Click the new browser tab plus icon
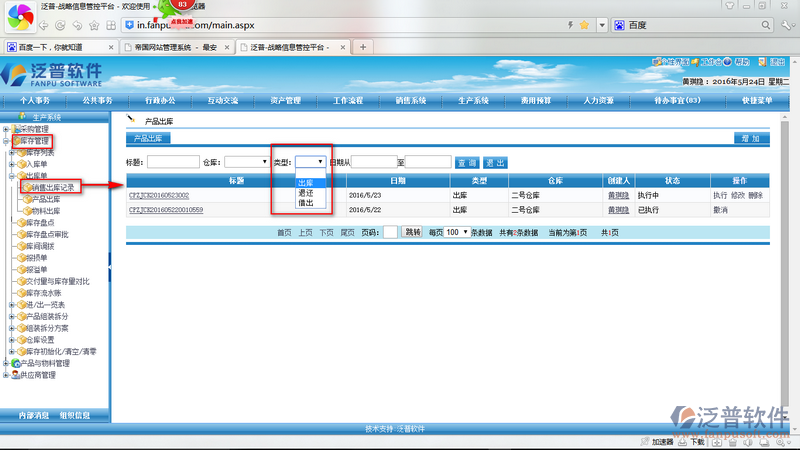800x450 pixels. click(x=362, y=47)
